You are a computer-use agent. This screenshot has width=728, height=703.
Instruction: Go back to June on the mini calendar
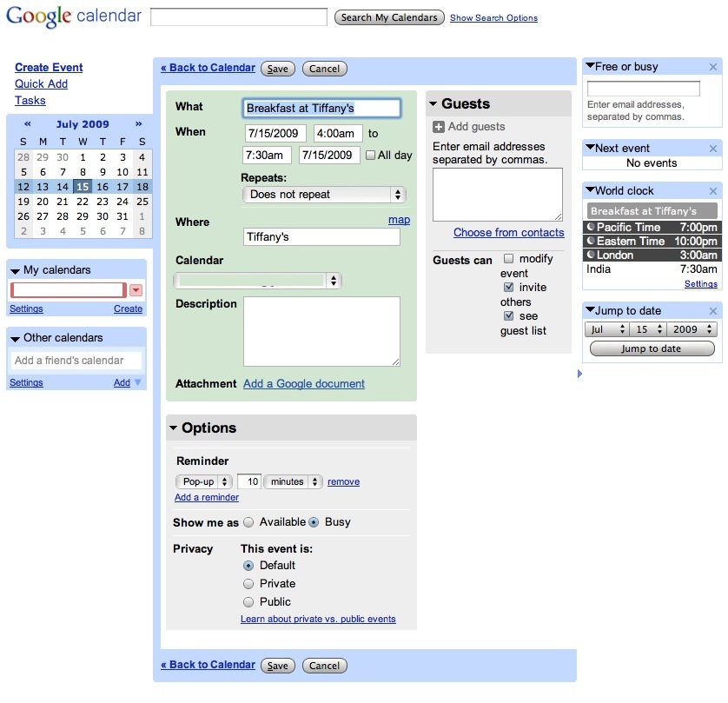coord(27,124)
